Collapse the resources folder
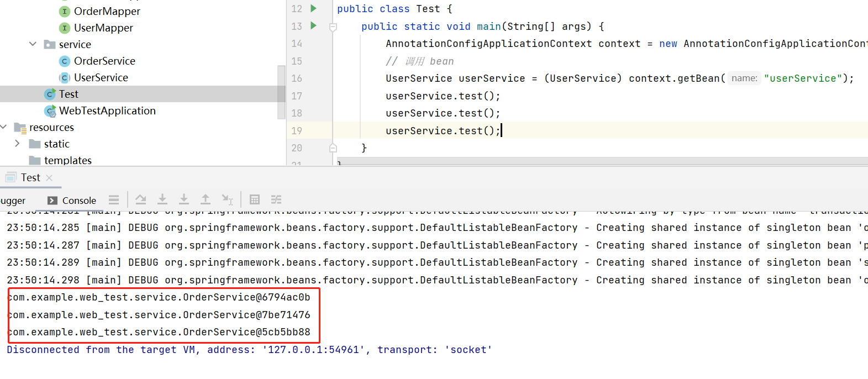 [4, 127]
